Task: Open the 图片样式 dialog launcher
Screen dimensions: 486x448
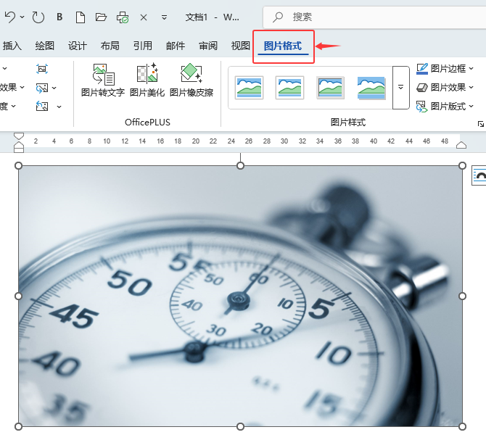Action: 481,124
